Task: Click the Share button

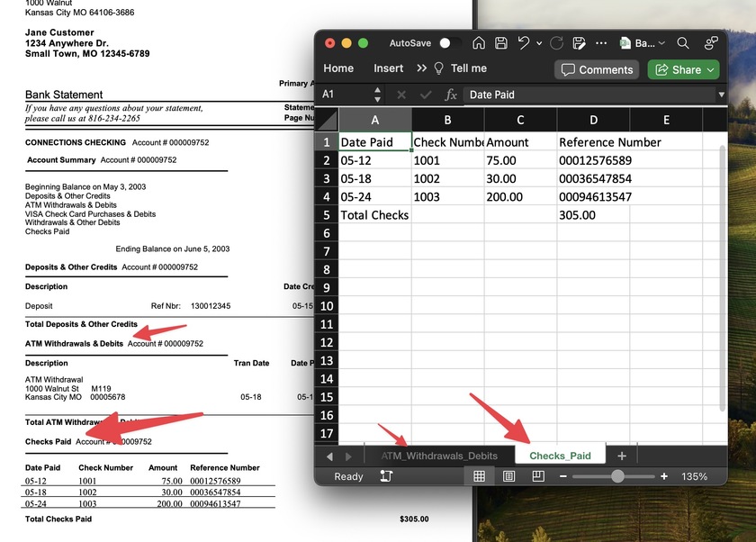Action: (684, 69)
